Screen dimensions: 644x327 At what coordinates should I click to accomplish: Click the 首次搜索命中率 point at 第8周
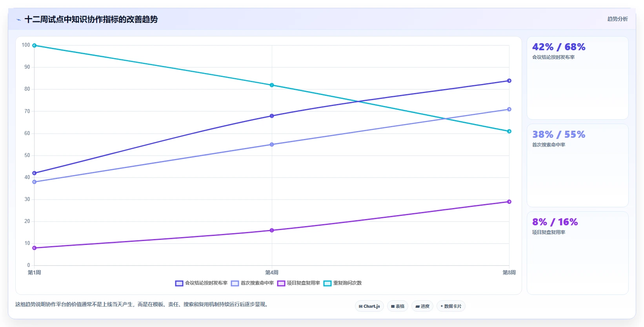click(509, 110)
